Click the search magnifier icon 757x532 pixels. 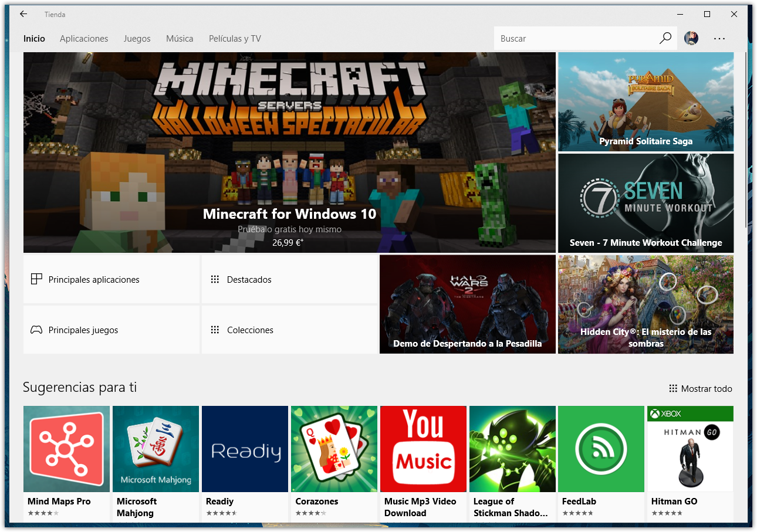[x=665, y=38]
